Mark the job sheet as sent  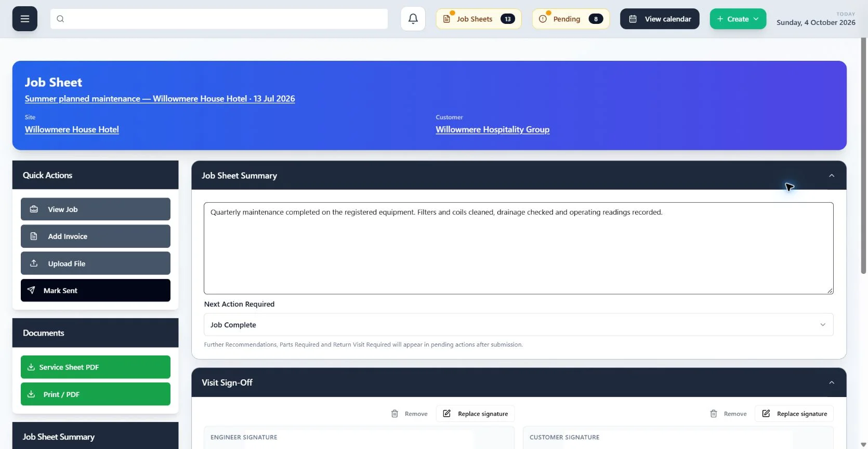[96, 290]
